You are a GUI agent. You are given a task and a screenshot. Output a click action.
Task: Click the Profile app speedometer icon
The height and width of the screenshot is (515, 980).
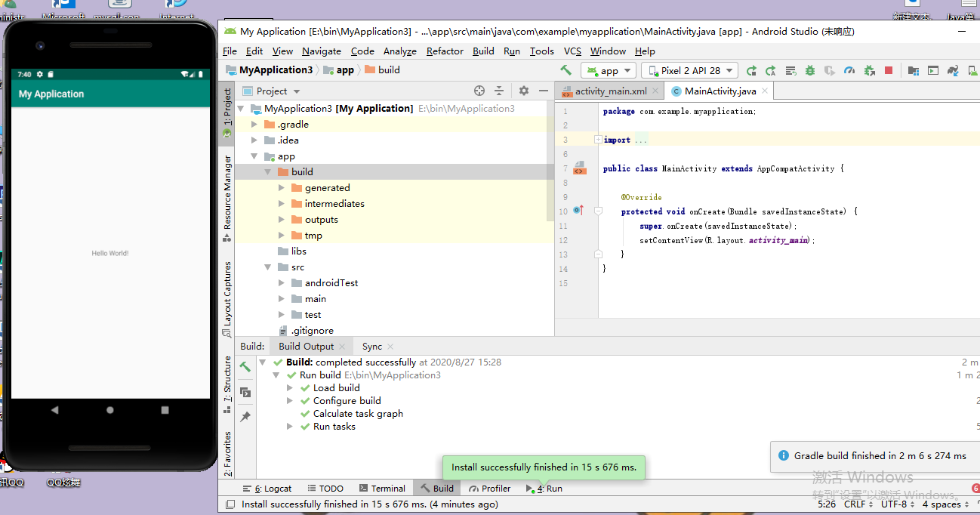click(849, 70)
